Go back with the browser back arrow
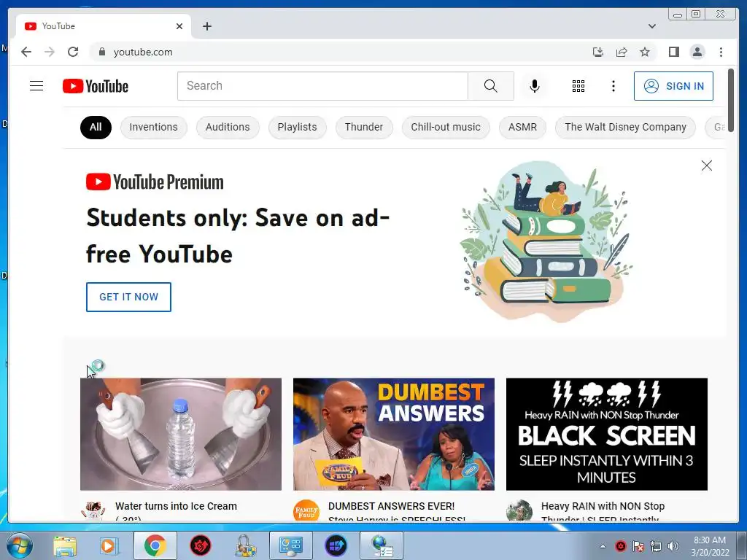Screen dimensions: 747x560 pyautogui.click(x=26, y=52)
